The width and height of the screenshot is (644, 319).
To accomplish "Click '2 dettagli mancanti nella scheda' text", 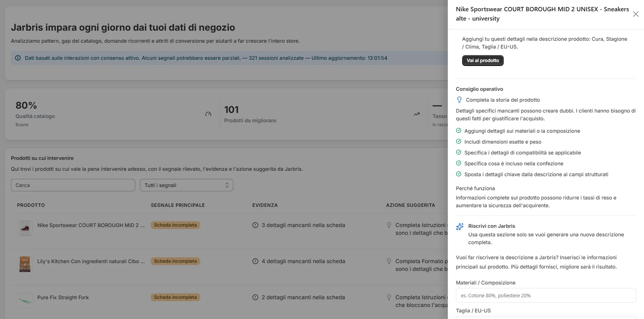I will pos(303,297).
